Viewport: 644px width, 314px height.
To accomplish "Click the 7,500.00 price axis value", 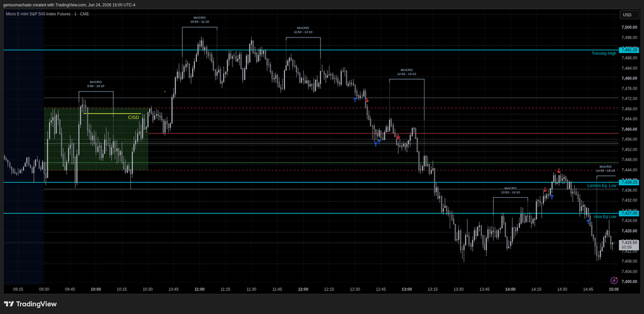I will pos(629,27).
